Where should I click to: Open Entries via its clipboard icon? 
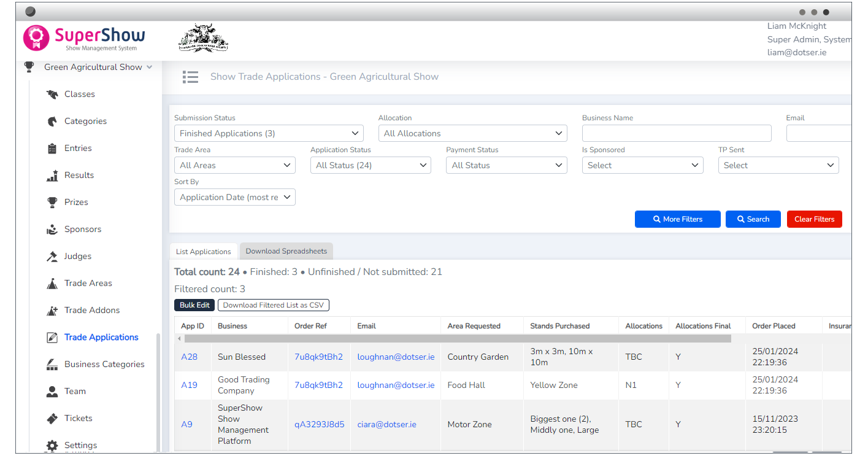[x=52, y=149]
